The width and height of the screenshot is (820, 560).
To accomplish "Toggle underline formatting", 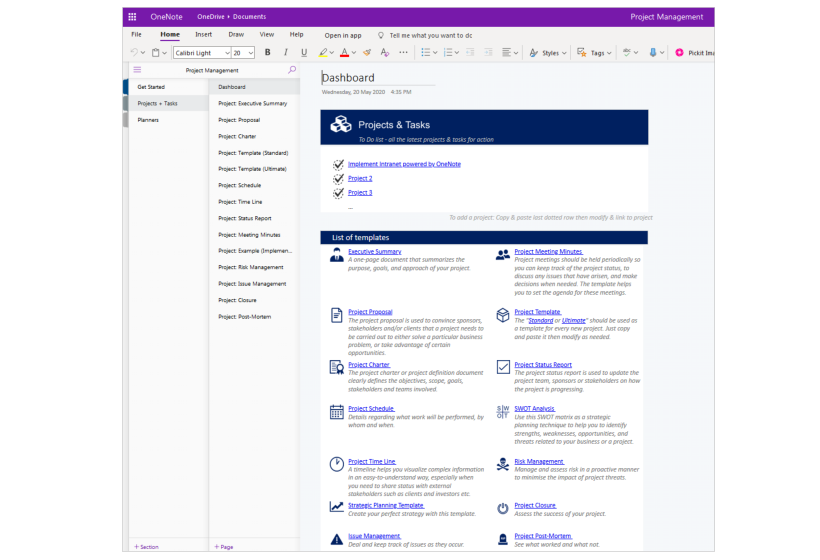I will tap(304, 52).
